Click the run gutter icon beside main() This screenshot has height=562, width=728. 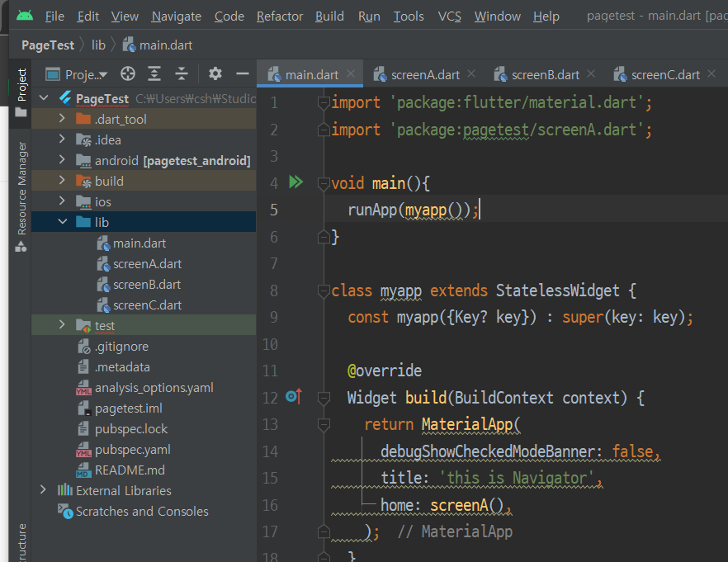[x=295, y=182]
